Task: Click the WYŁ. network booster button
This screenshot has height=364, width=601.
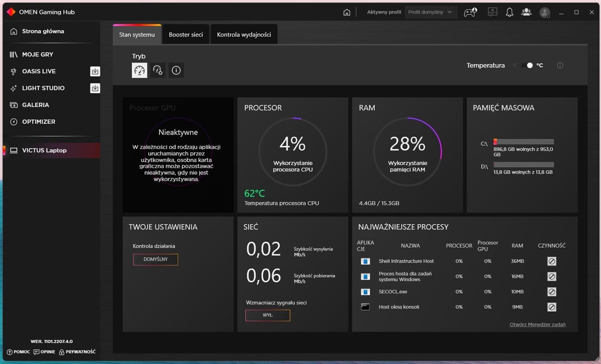Action: click(x=268, y=315)
